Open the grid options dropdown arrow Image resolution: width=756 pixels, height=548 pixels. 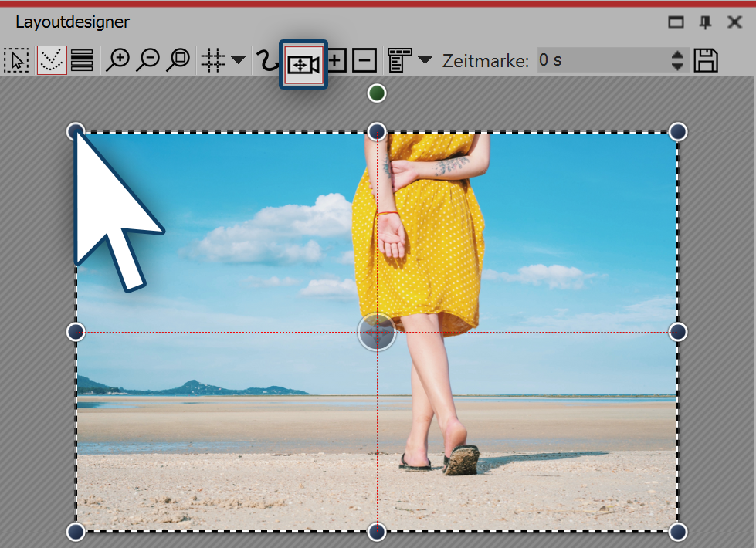click(238, 60)
